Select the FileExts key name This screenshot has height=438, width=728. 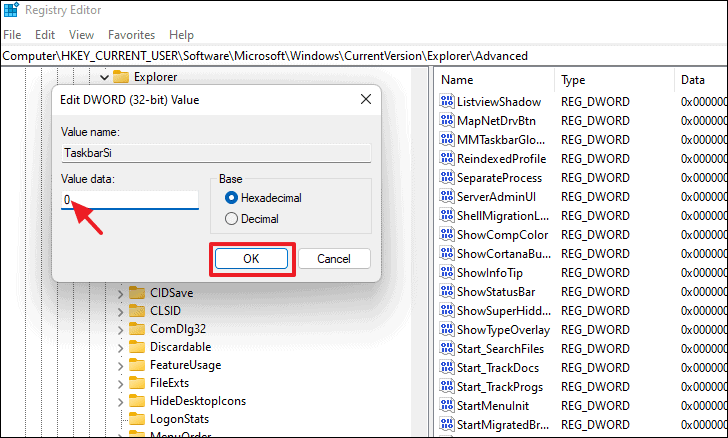pyautogui.click(x=169, y=383)
